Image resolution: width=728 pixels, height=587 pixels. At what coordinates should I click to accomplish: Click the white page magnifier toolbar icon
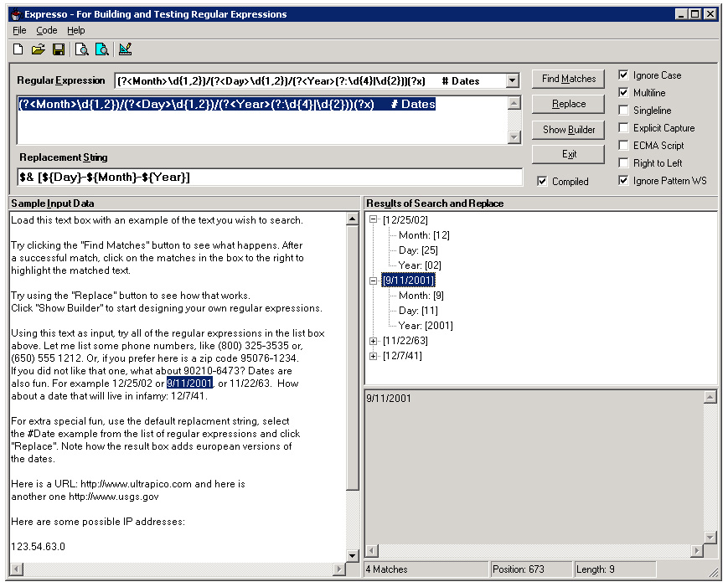click(x=82, y=49)
